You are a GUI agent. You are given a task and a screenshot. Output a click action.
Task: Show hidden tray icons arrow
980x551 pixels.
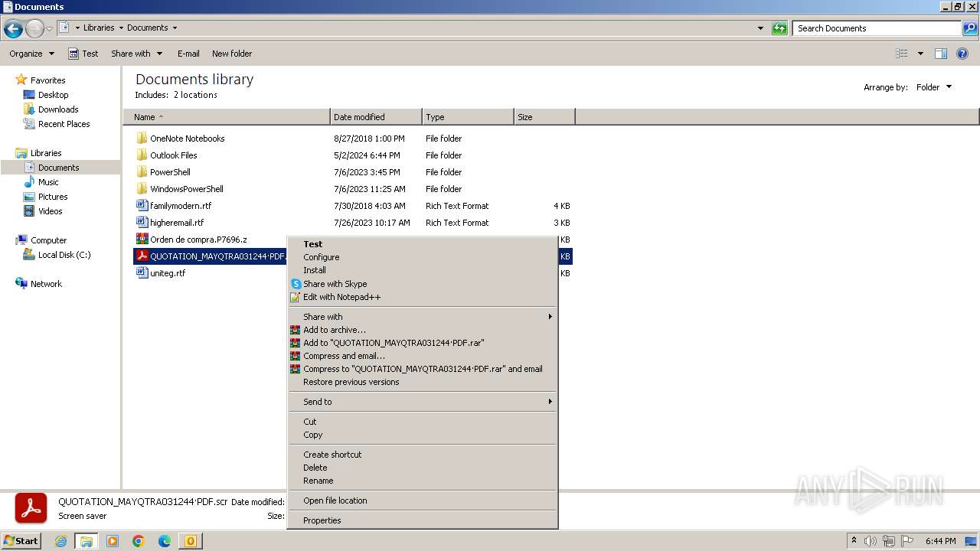coord(854,541)
